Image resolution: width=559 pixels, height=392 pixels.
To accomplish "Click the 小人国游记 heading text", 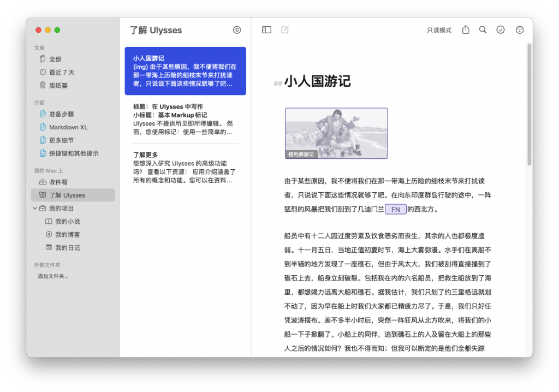I will (x=317, y=81).
